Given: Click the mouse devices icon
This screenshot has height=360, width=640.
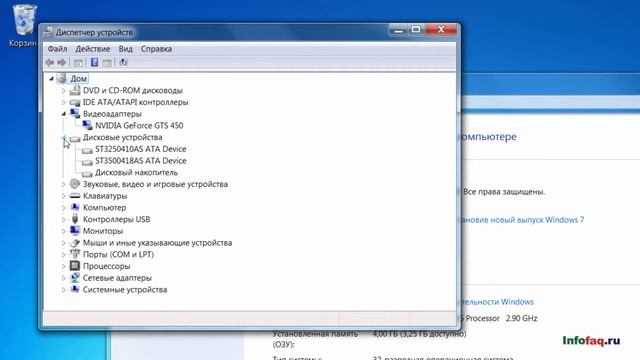Looking at the screenshot, I should [x=75, y=243].
